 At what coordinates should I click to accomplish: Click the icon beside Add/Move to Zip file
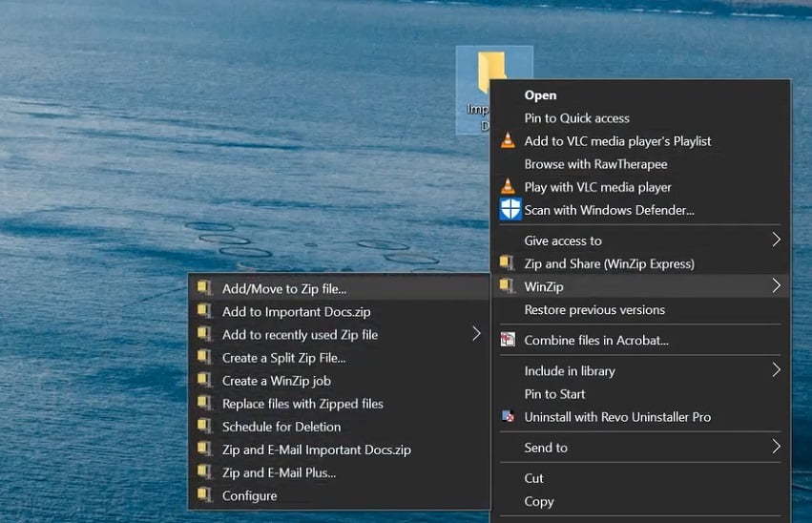pos(204,288)
